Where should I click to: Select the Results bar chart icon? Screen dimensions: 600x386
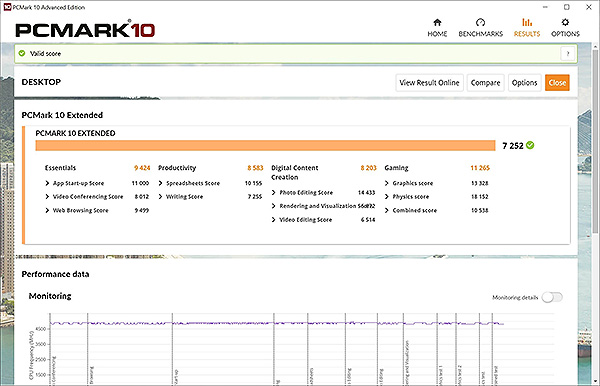coord(527,22)
